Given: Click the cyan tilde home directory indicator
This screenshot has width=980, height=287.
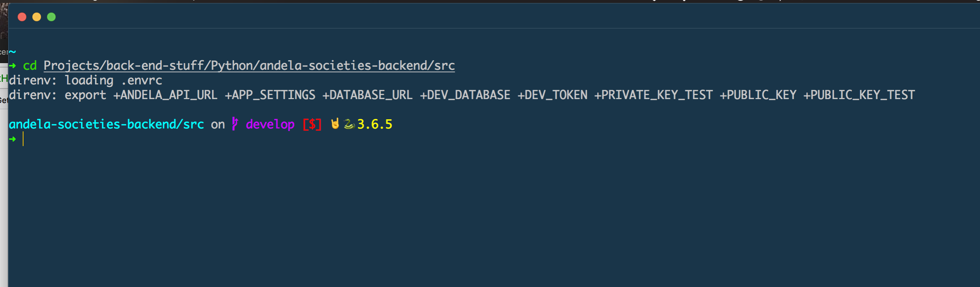Looking at the screenshot, I should tap(12, 51).
